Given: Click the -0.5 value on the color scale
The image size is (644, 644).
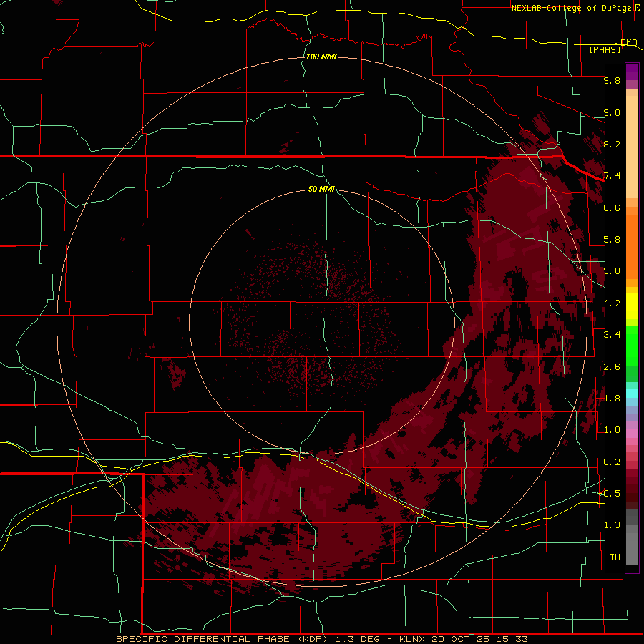Looking at the screenshot, I should pos(609,493).
